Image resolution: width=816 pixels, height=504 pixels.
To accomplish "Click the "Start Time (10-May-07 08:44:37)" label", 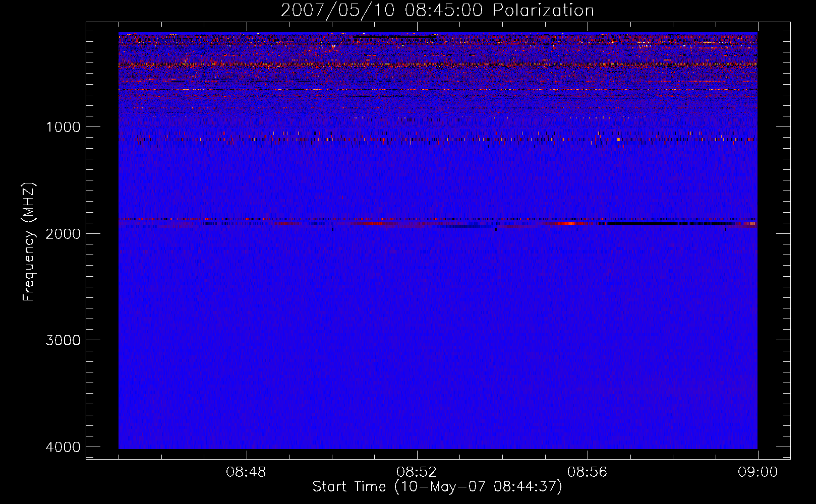I will coord(437,487).
